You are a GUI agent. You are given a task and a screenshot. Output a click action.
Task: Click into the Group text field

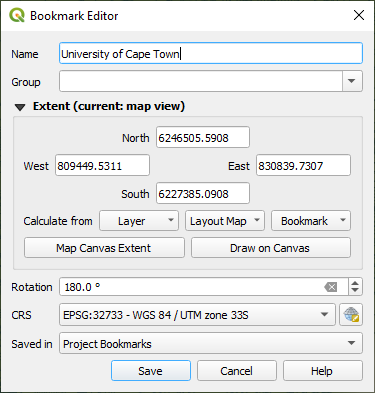[x=201, y=81]
